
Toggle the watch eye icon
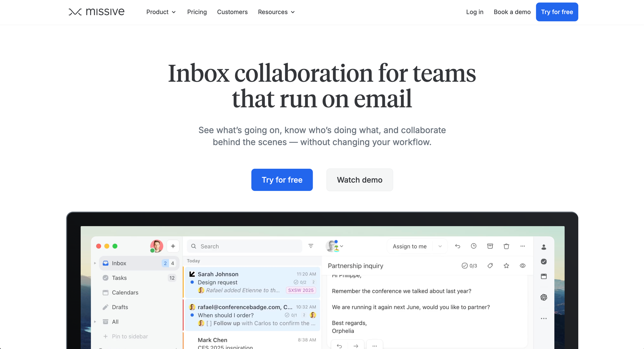click(x=523, y=266)
